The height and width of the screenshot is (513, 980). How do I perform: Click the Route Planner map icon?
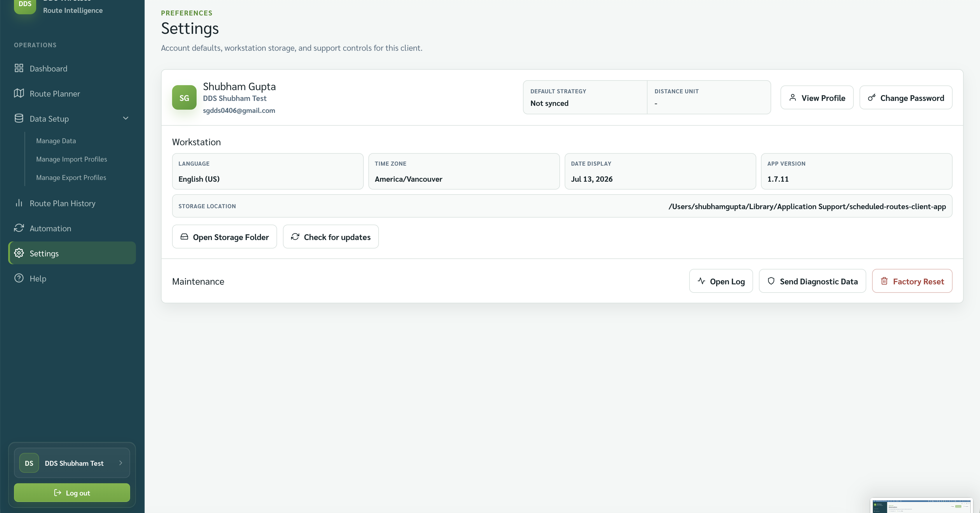19,93
